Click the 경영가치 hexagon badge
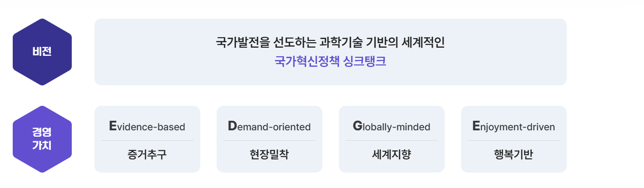This screenshot has width=644, height=188. point(42,139)
